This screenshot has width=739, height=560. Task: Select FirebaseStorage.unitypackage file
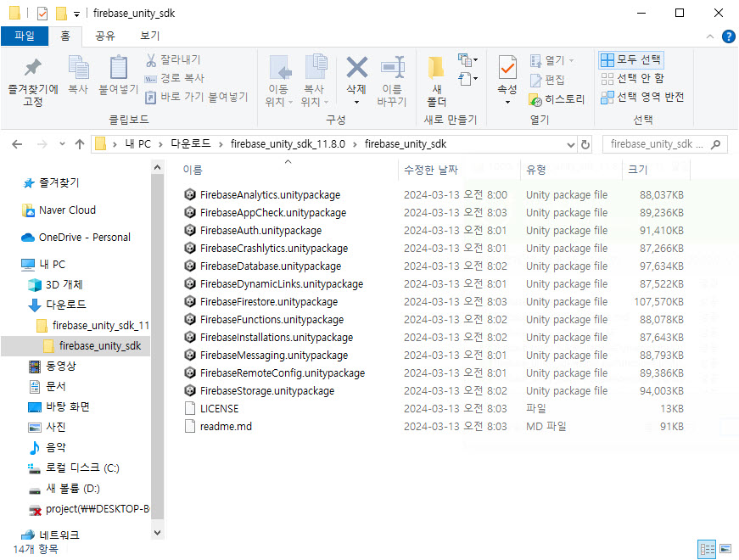click(266, 391)
